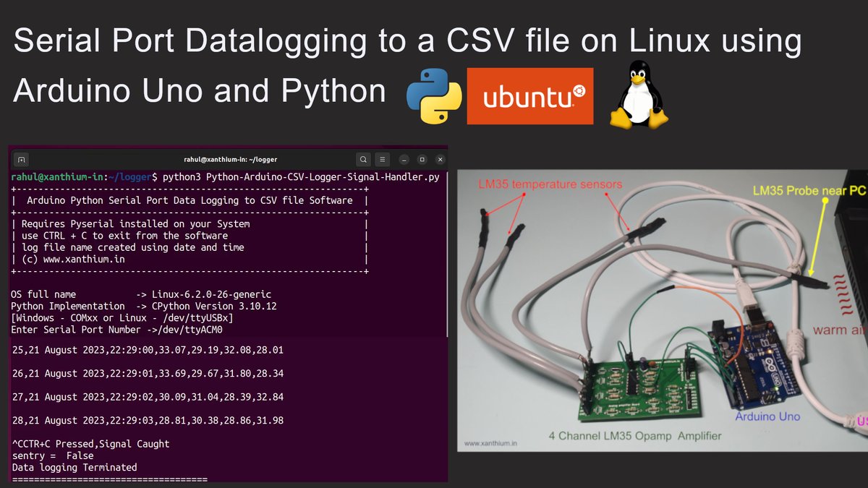Click terminal title 'rahul@xanthium-in: ~/logger'
This screenshot has height=488, width=868.
(231, 159)
